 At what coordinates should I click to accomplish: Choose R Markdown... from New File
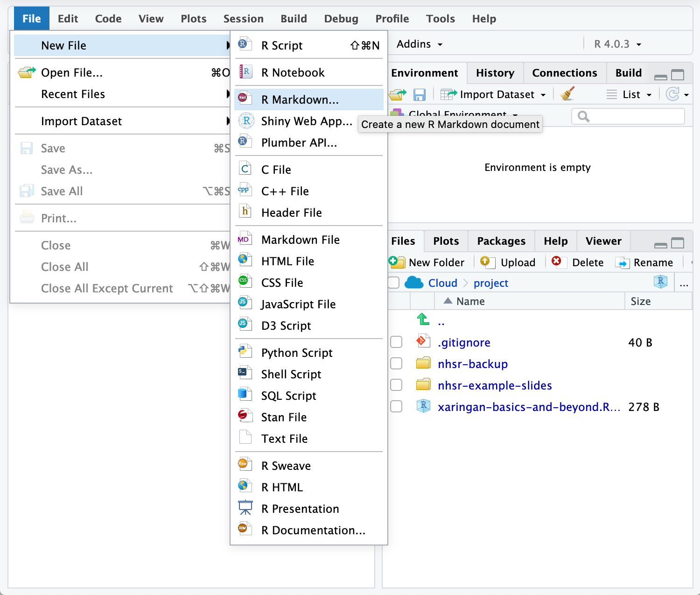(309, 99)
